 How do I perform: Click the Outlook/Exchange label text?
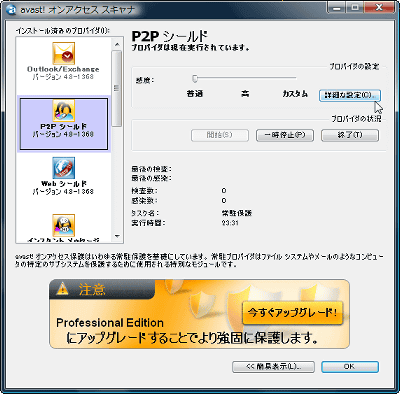[x=63, y=69]
